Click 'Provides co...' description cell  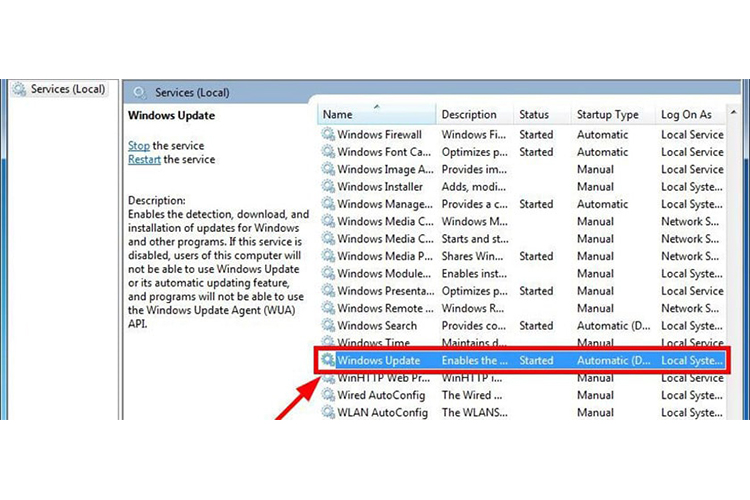pyautogui.click(x=474, y=326)
